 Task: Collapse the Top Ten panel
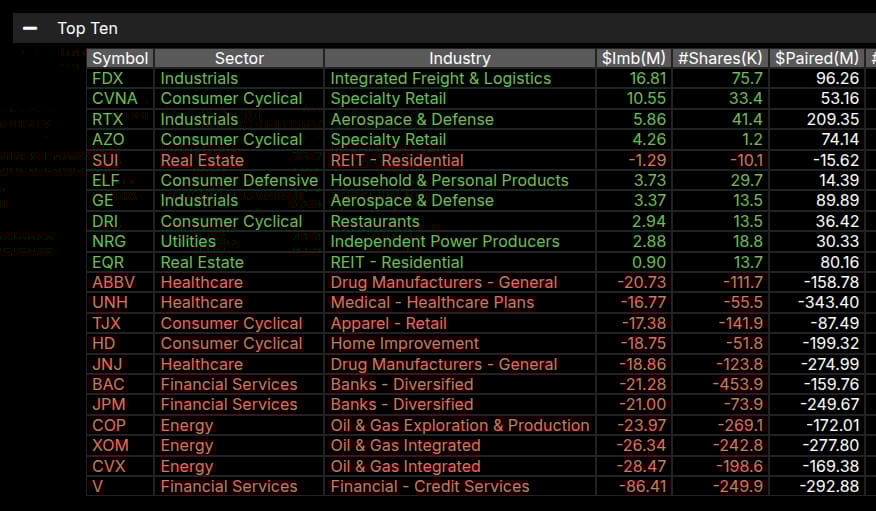coord(30,28)
